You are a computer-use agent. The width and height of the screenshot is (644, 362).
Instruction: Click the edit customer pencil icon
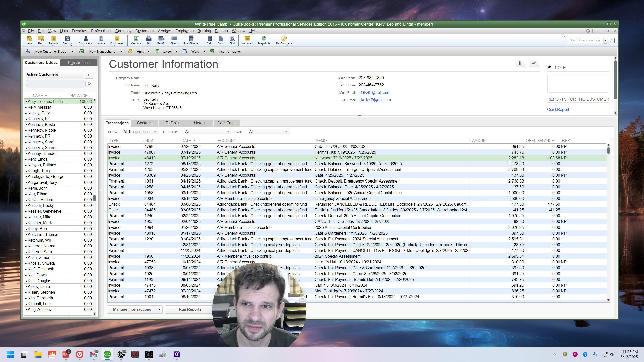click(534, 63)
